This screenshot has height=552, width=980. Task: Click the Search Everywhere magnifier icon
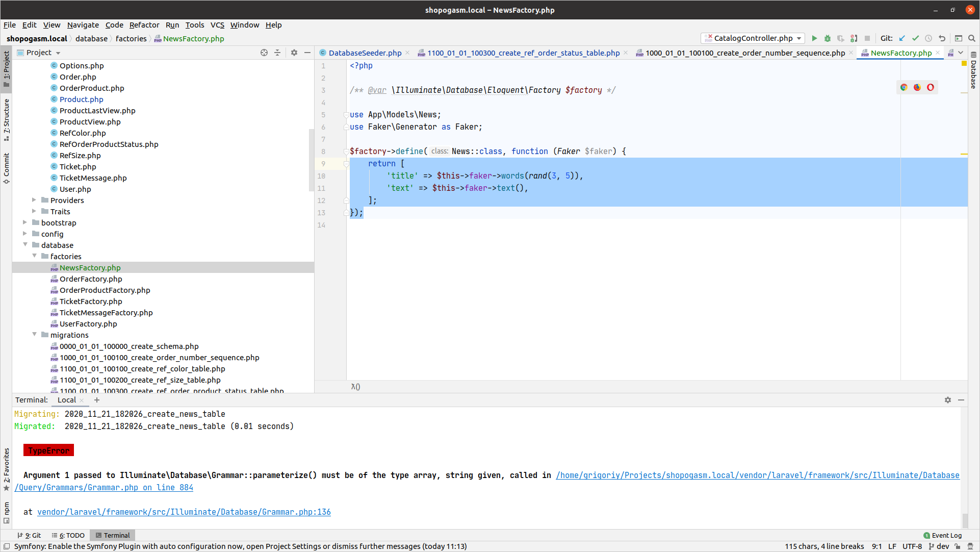972,38
